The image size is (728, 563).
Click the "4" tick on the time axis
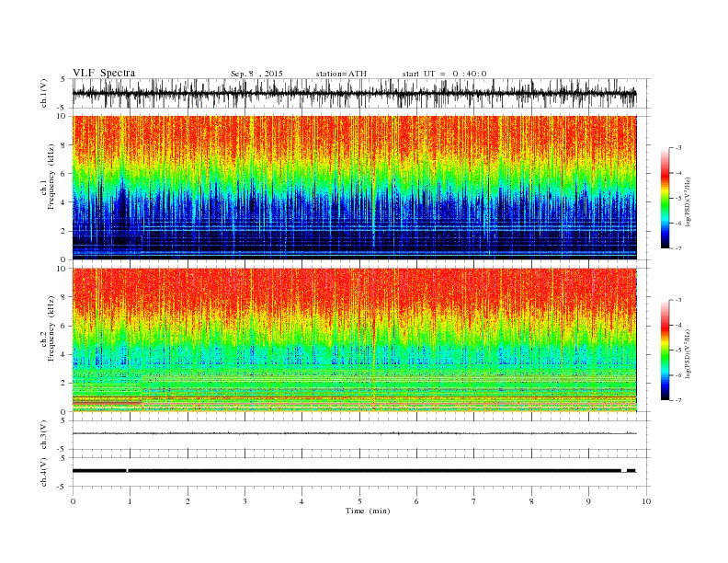pyautogui.click(x=301, y=501)
